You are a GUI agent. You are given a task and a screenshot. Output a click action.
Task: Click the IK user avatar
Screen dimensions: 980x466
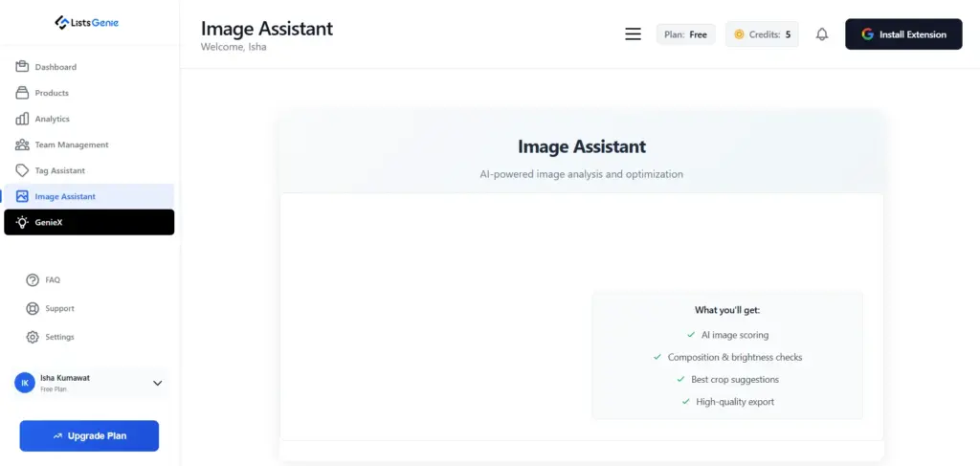25,383
